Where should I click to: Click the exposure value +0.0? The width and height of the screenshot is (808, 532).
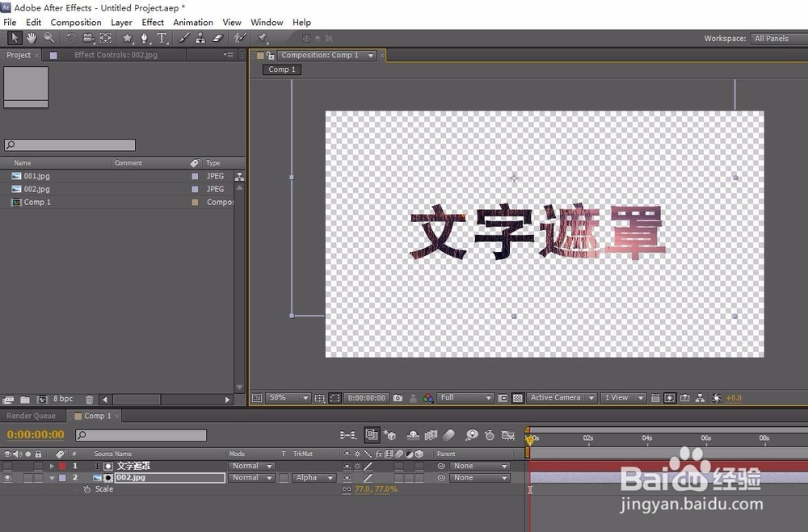(x=734, y=398)
